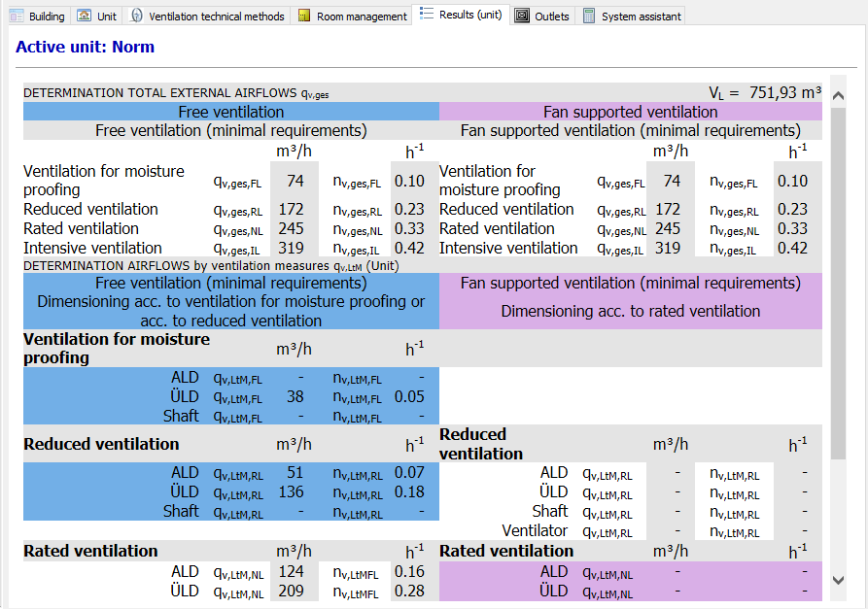
Task: Click the "Active unit: Norm" heading
Action: [85, 47]
